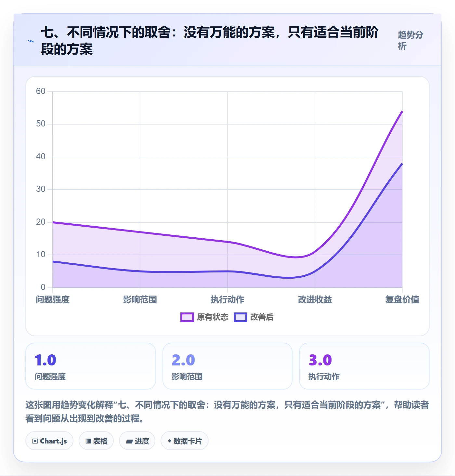Image resolution: width=455 pixels, height=476 pixels.
Task: Click the y-axis tick value 40
Action: pyautogui.click(x=41, y=156)
